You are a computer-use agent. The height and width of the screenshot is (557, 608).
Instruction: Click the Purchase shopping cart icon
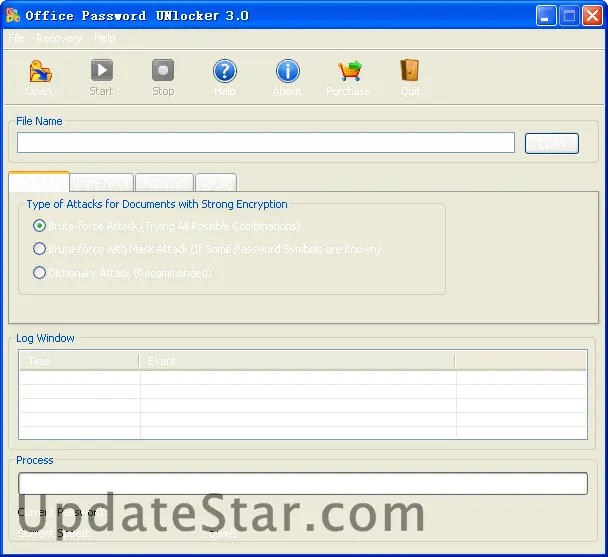(x=350, y=71)
